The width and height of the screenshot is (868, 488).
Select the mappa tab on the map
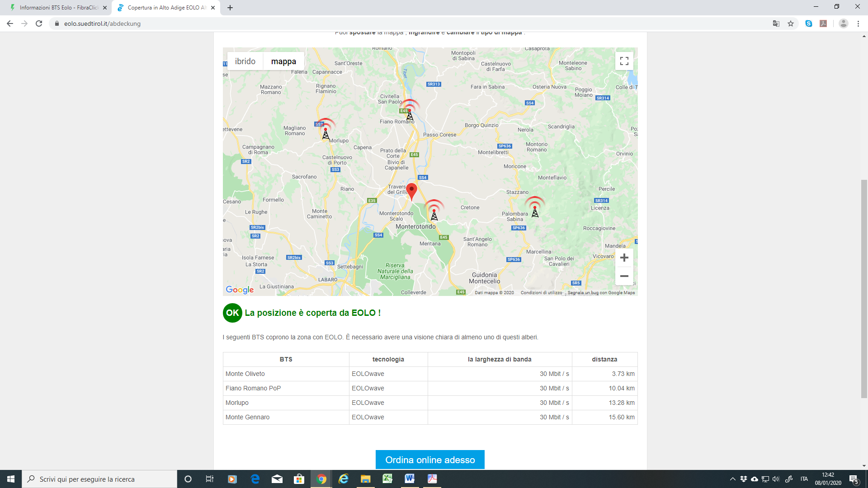(x=283, y=61)
